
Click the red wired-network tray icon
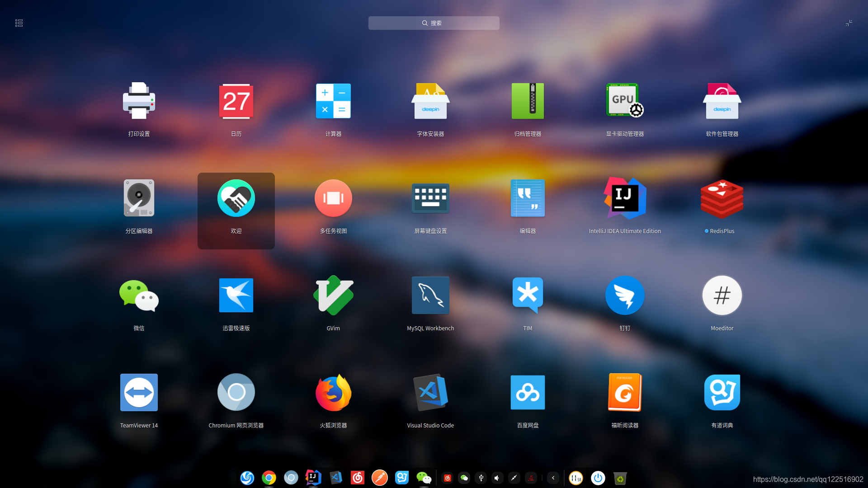[x=531, y=478]
